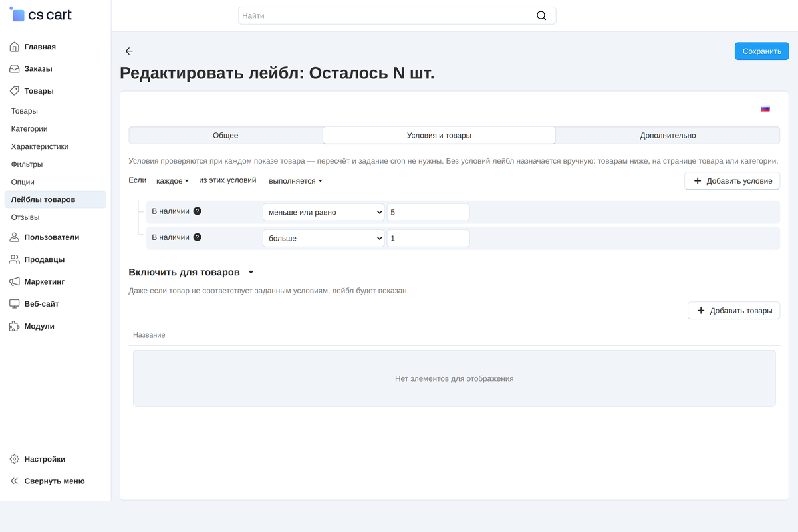Open the 'каждое' conditions dropdown
This screenshot has height=532, width=798.
click(x=172, y=181)
